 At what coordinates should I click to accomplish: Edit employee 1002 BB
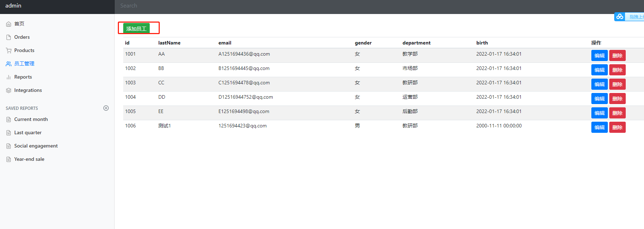point(599,70)
